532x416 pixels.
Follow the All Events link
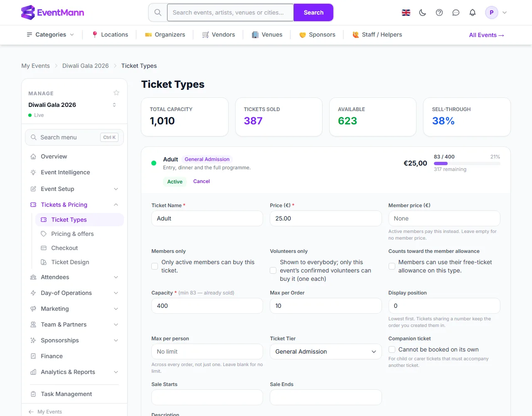coord(487,35)
